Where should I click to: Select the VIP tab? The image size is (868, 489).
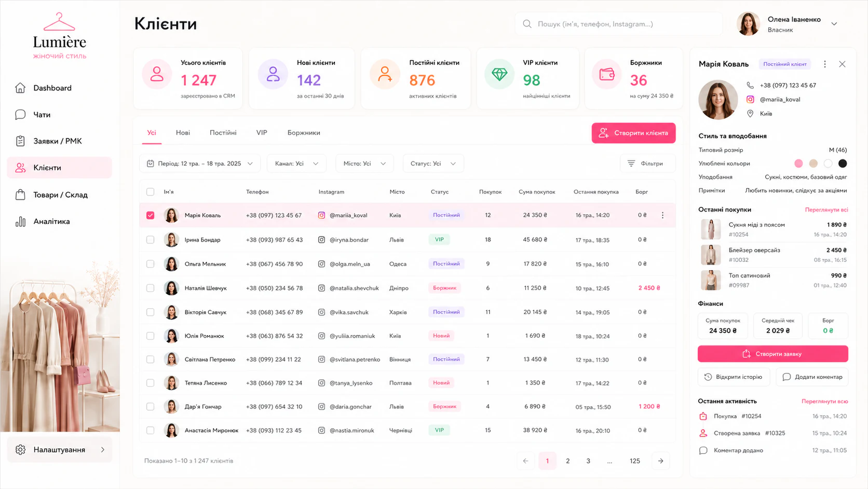(262, 133)
